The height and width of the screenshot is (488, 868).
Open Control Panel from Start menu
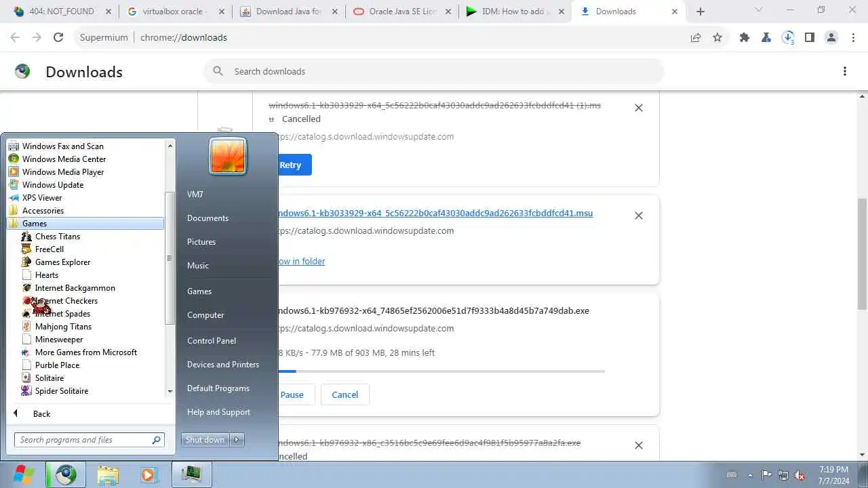tap(212, 341)
